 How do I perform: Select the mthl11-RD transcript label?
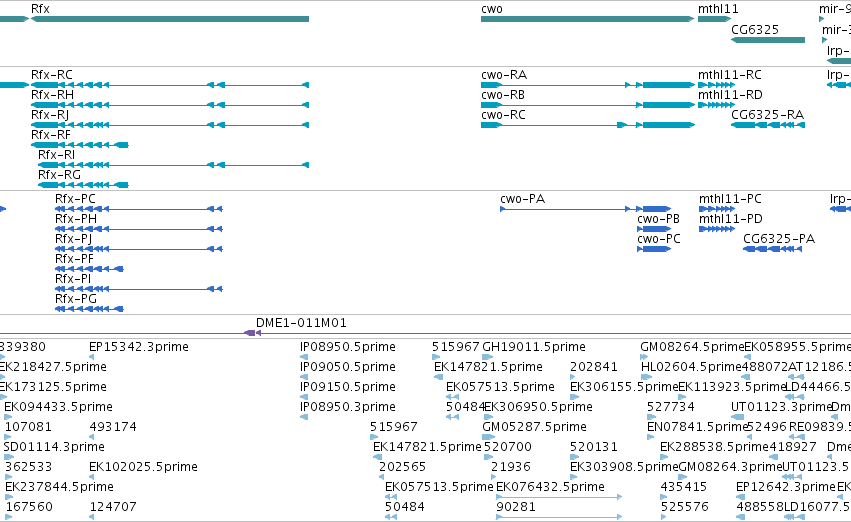click(x=730, y=94)
